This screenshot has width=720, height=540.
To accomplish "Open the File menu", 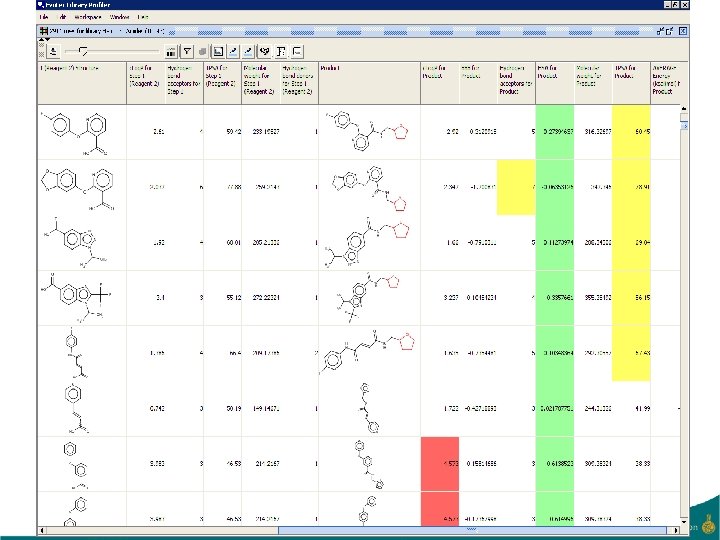I will tap(44, 17).
